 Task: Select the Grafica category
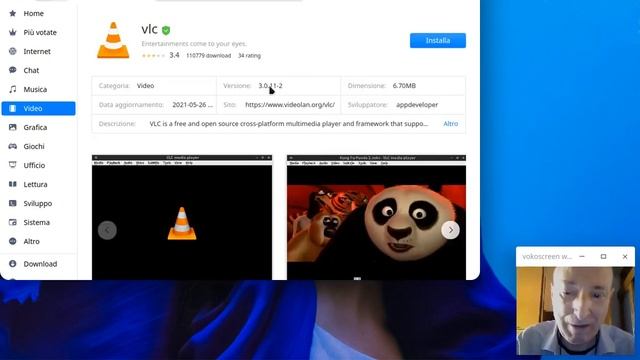38,127
